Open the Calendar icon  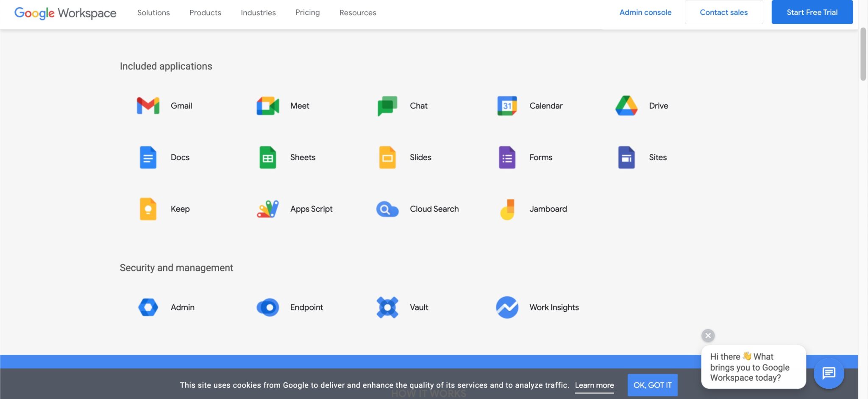[x=507, y=106]
